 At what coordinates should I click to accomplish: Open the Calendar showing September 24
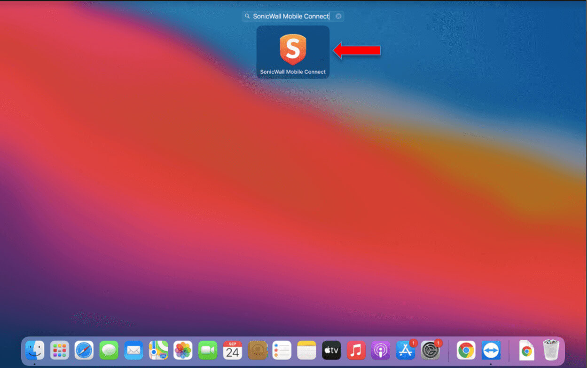(232, 350)
